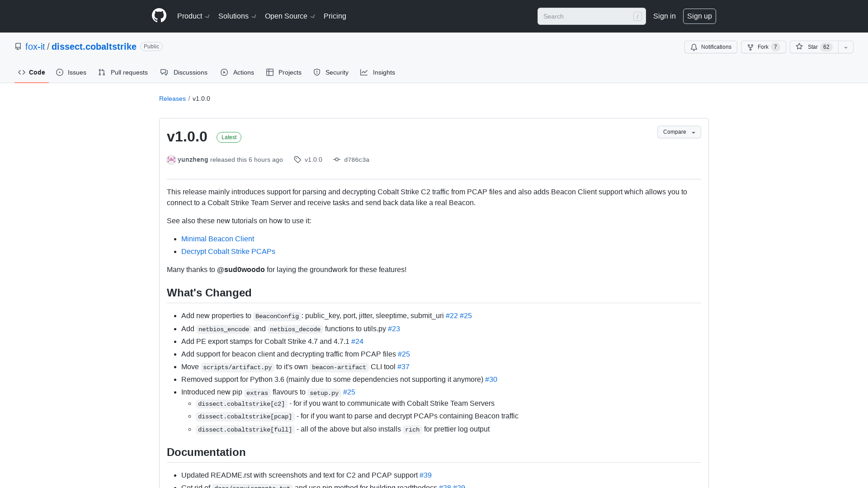Expand the Compare dropdown
Viewport: 868px width, 488px height.
(x=679, y=132)
